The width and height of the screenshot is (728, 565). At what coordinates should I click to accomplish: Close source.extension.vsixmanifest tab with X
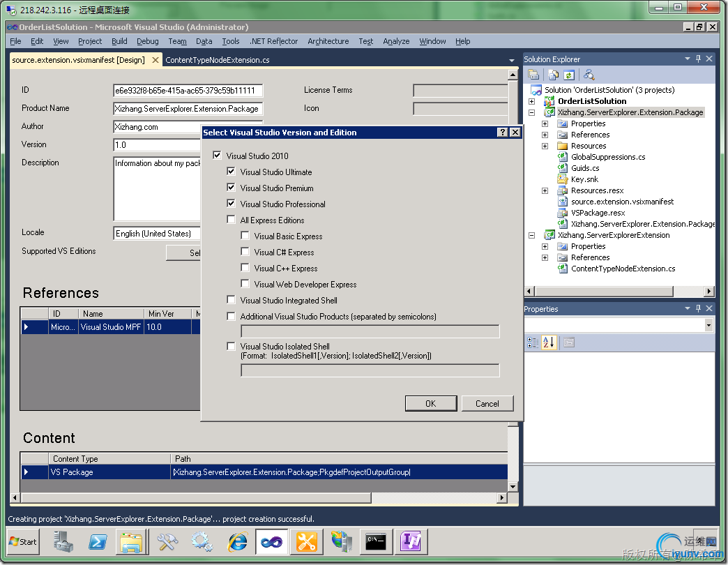(155, 60)
